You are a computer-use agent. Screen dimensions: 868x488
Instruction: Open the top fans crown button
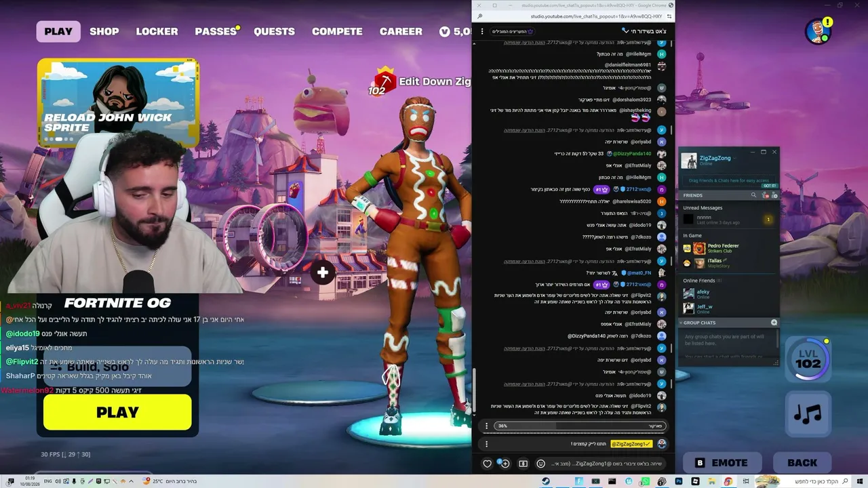coord(513,31)
